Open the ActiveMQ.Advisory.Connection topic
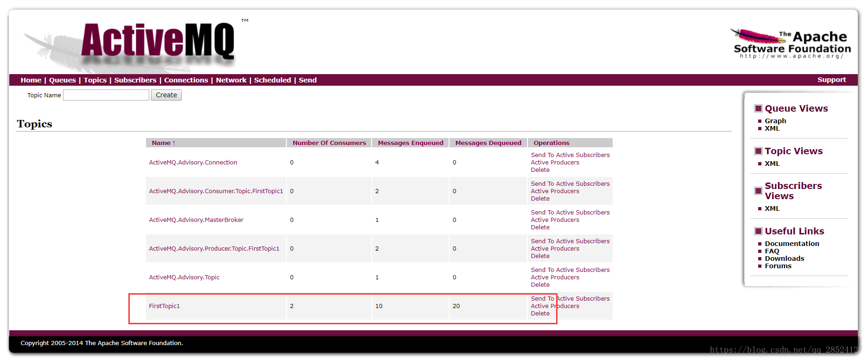Screen dimensions: 868x359 (193, 162)
